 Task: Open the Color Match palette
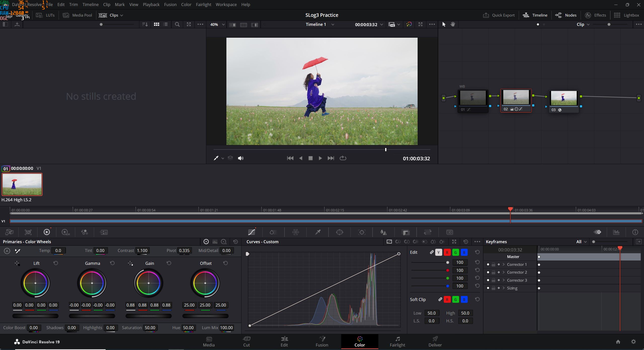tap(28, 232)
